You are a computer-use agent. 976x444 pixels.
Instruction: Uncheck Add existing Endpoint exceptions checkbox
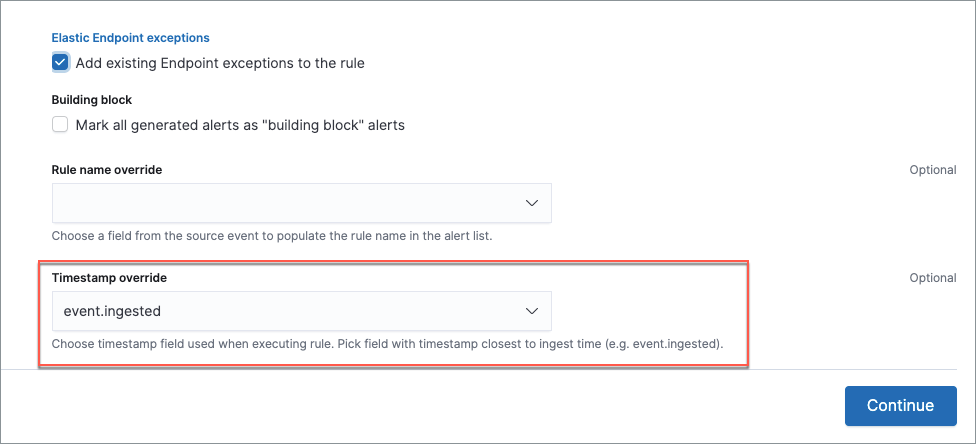click(60, 63)
